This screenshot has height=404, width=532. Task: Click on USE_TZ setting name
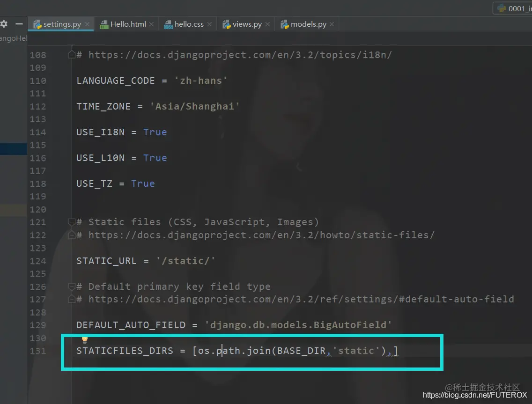click(x=94, y=184)
